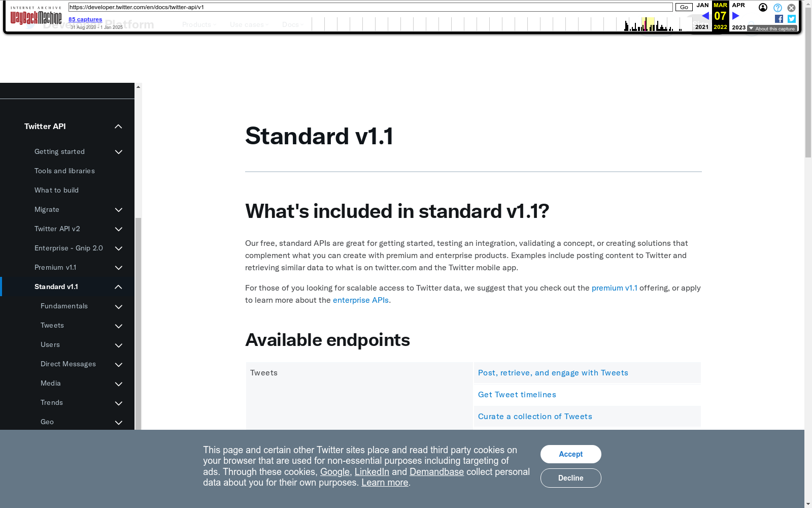Collapse the Twitter API sidebar section

(118, 126)
